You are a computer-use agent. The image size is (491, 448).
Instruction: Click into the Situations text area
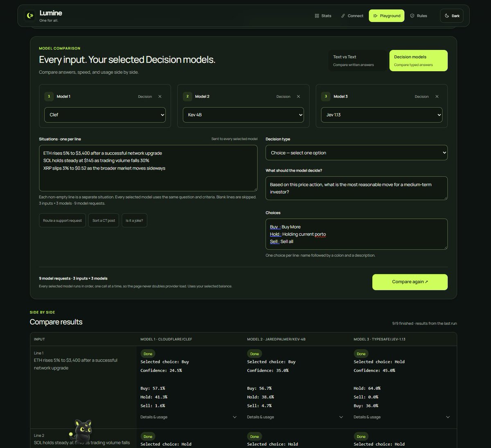(x=148, y=168)
